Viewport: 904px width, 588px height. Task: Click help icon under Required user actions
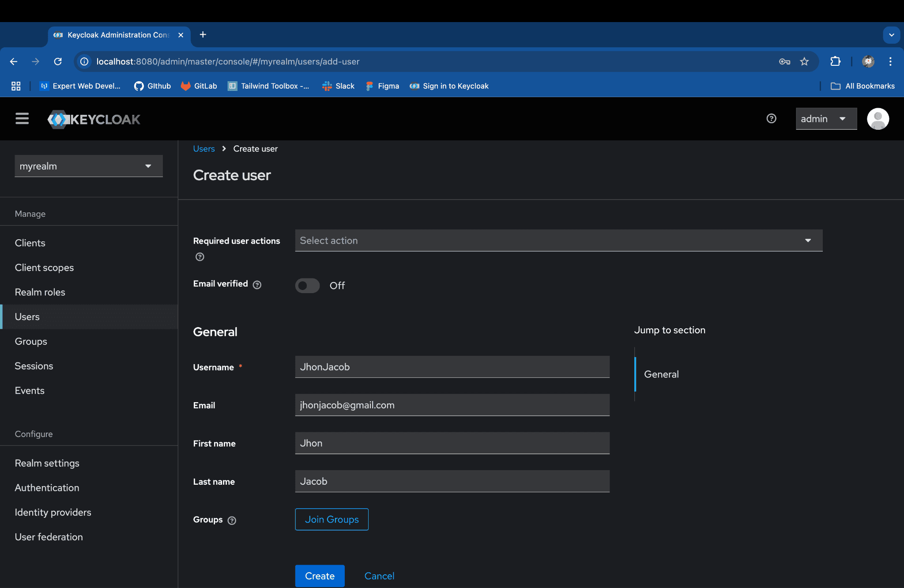point(200,257)
